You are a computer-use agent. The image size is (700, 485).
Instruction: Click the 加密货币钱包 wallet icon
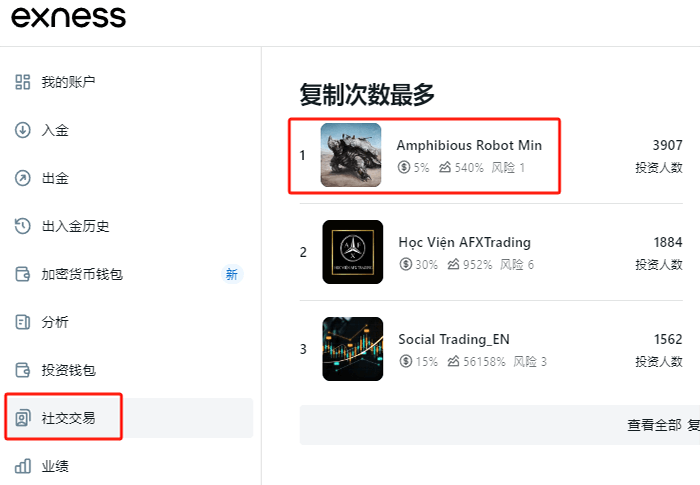[x=23, y=274]
